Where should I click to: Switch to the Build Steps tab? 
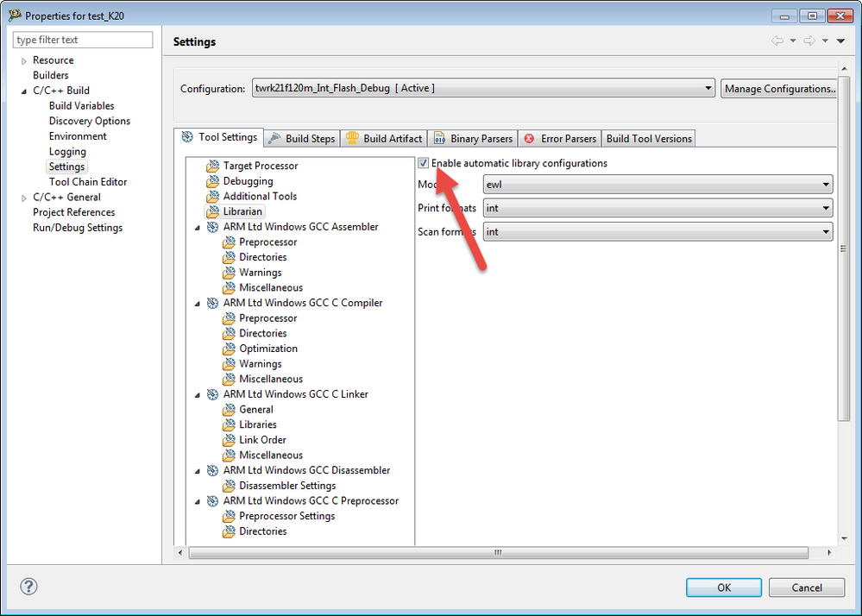(302, 139)
